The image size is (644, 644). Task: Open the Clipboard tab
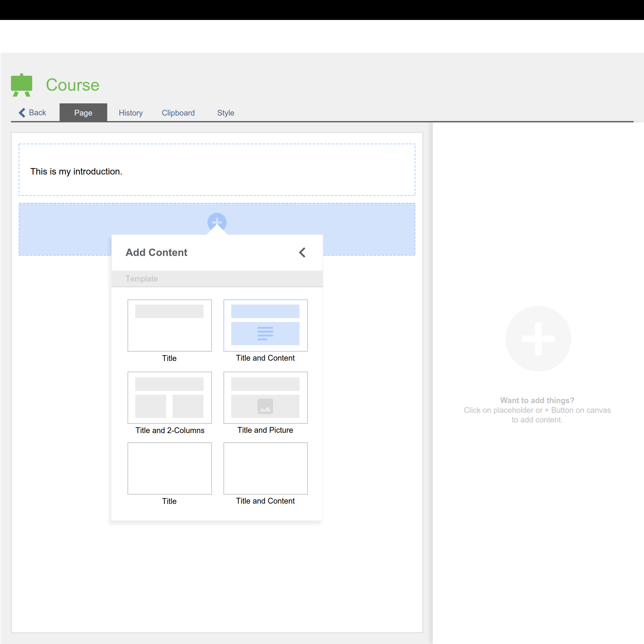[x=178, y=113]
